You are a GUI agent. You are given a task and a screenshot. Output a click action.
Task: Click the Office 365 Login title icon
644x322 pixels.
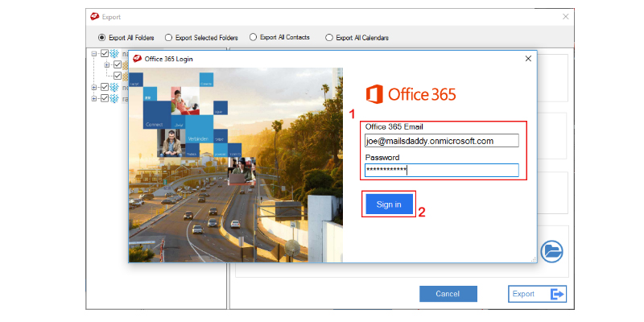tap(137, 59)
